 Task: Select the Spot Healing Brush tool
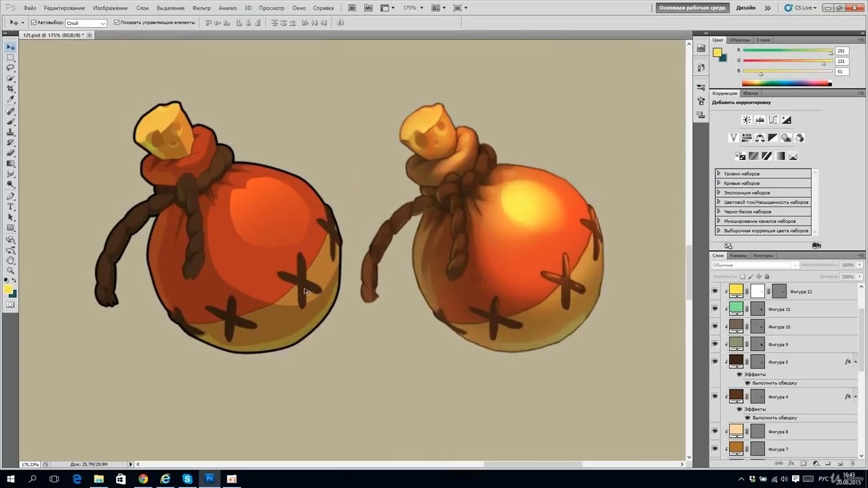pyautogui.click(x=11, y=111)
